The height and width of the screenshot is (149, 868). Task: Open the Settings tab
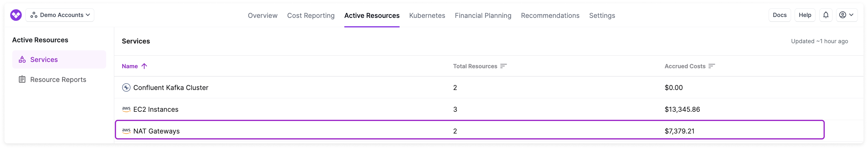click(602, 15)
